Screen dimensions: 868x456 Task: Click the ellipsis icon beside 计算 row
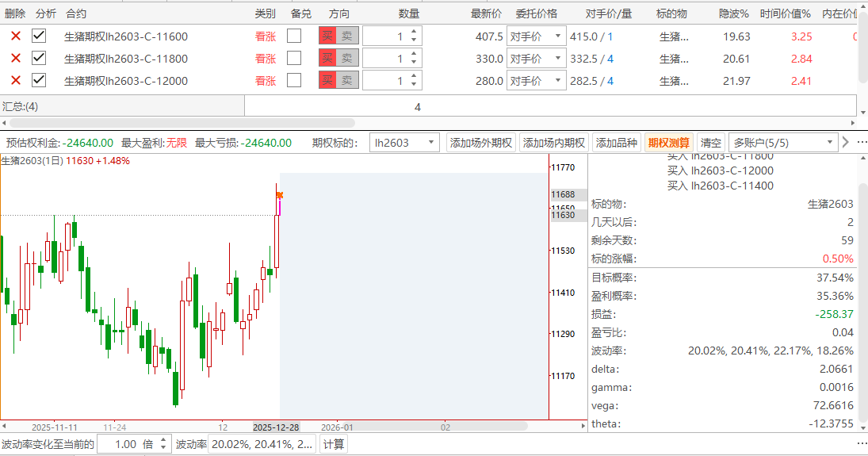point(861,444)
